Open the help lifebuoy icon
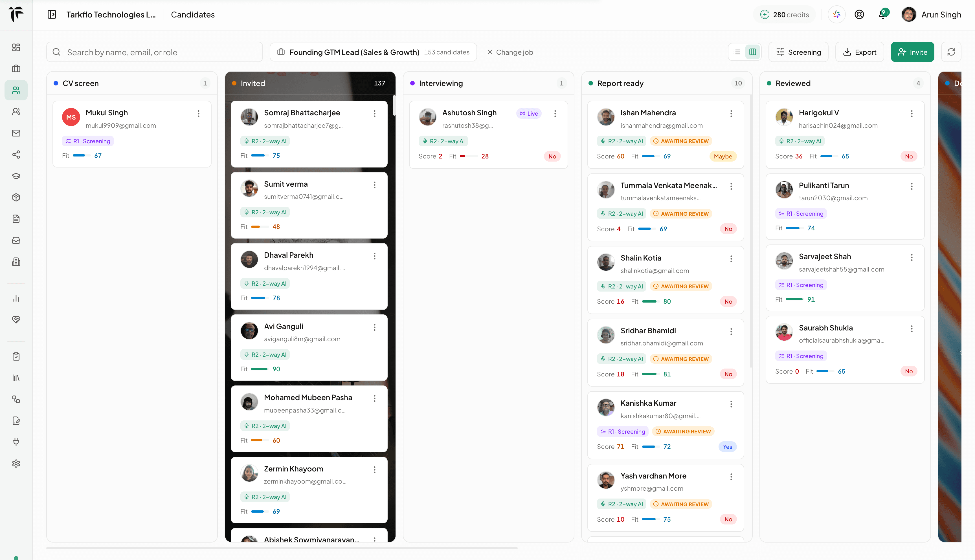 pyautogui.click(x=859, y=15)
